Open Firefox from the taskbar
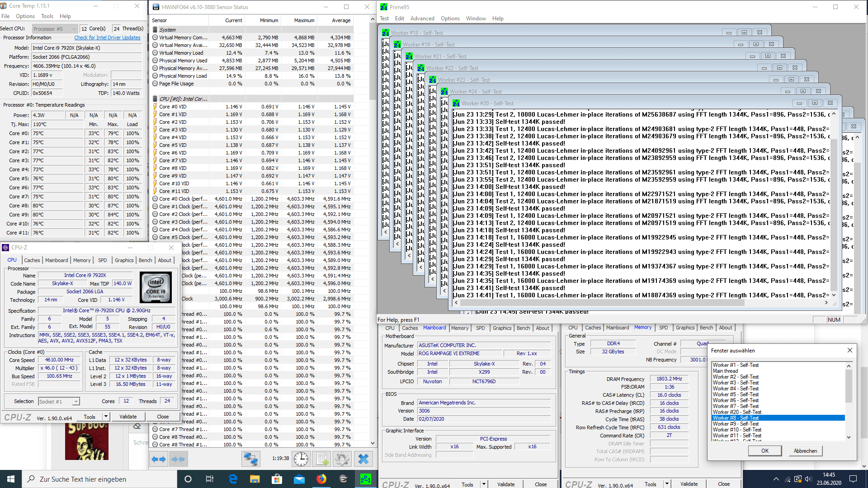Image resolution: width=868 pixels, height=488 pixels. (x=321, y=479)
